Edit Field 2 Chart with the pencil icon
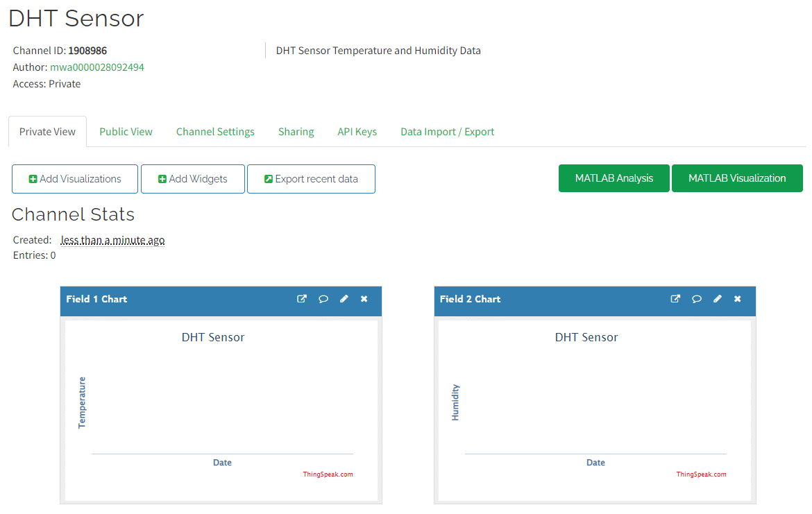 [x=717, y=298]
